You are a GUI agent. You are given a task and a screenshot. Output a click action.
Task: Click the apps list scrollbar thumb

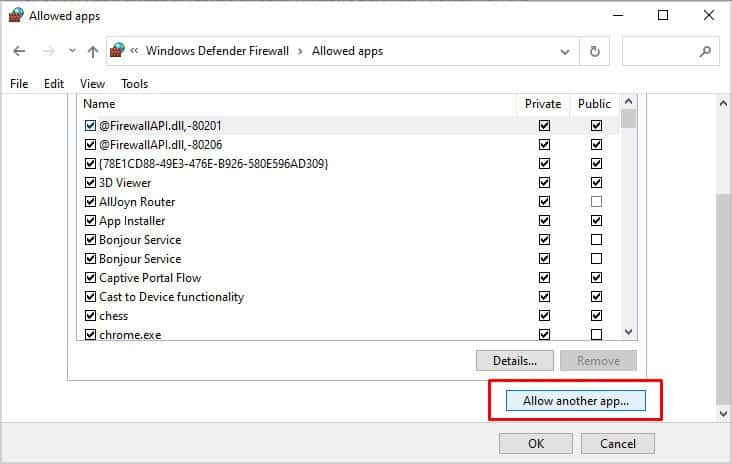[x=628, y=119]
